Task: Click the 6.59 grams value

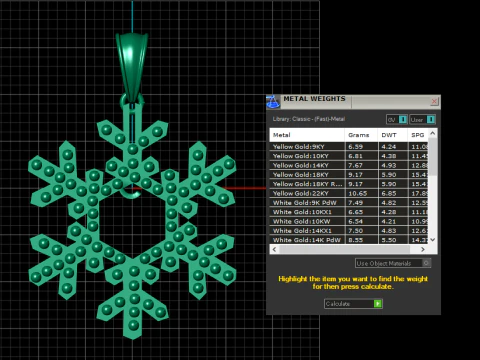Action: 356,147
